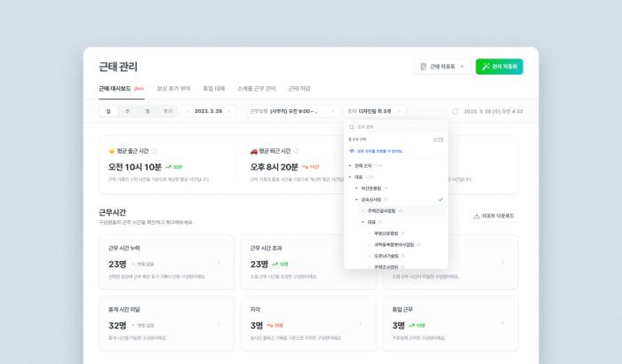622x364 pixels.
Task: Open the 휴일 근무 card
Action: pyautogui.click(x=451, y=323)
